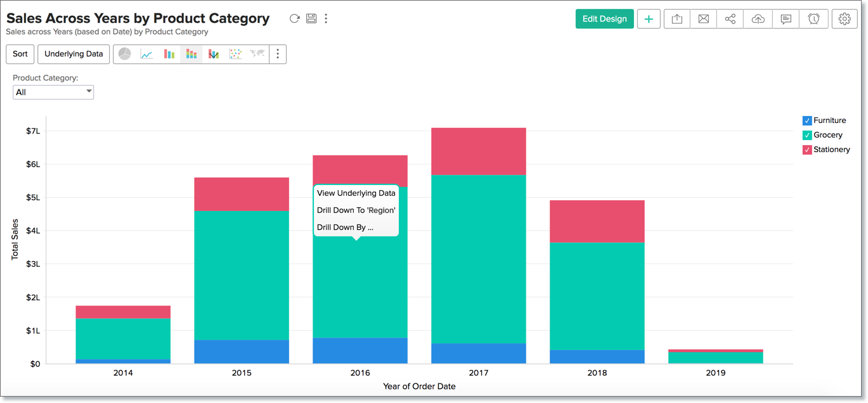868x403 pixels.
Task: Open the share options via the share icon
Action: (730, 18)
